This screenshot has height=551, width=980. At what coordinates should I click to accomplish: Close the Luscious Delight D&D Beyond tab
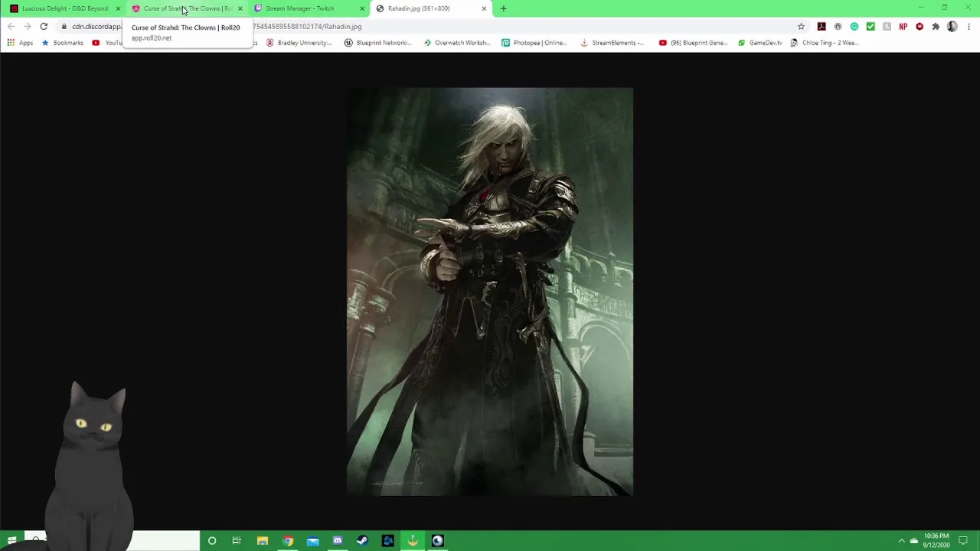pos(118,8)
